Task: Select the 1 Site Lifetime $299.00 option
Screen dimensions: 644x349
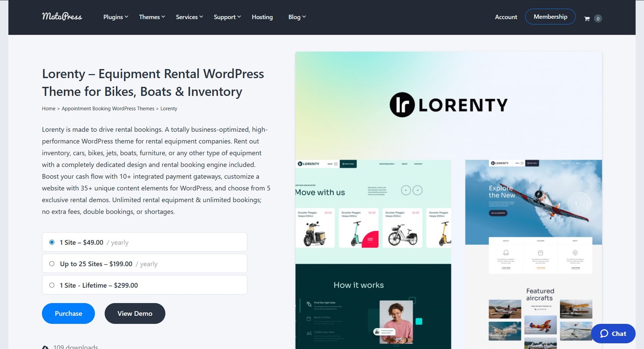Action: [144, 285]
